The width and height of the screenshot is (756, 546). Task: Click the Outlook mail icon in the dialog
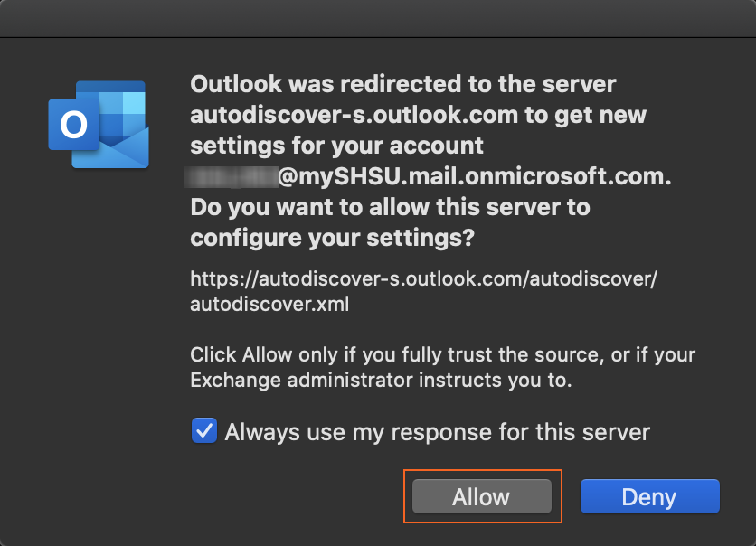98,125
